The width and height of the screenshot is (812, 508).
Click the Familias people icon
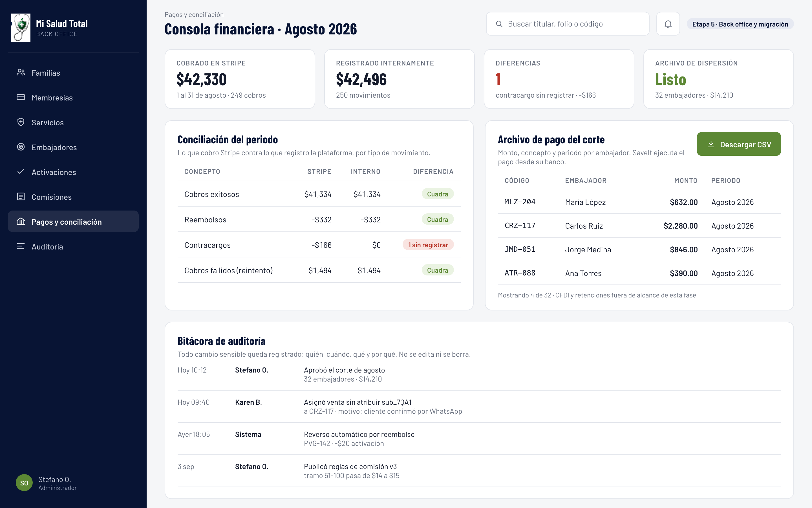coord(21,73)
